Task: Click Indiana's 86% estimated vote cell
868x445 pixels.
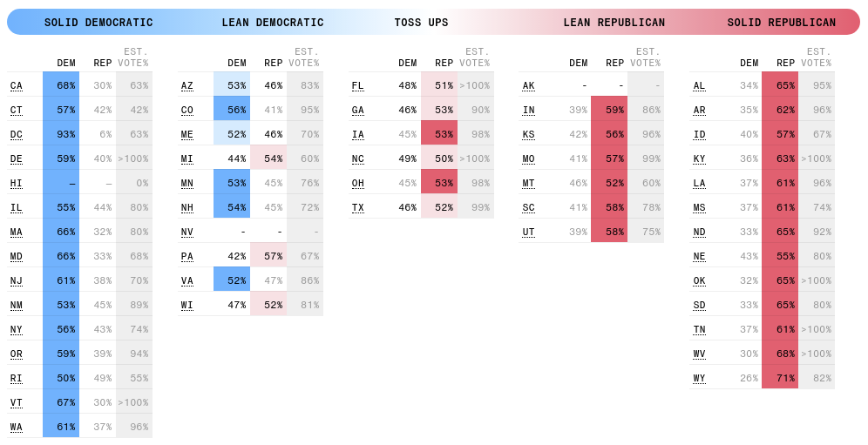Action: click(646, 110)
